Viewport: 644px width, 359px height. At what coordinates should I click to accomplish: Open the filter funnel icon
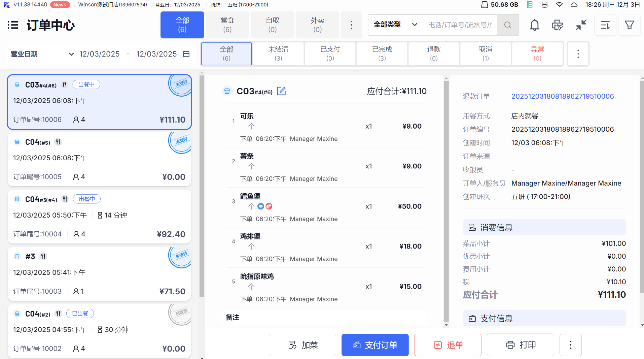629,25
